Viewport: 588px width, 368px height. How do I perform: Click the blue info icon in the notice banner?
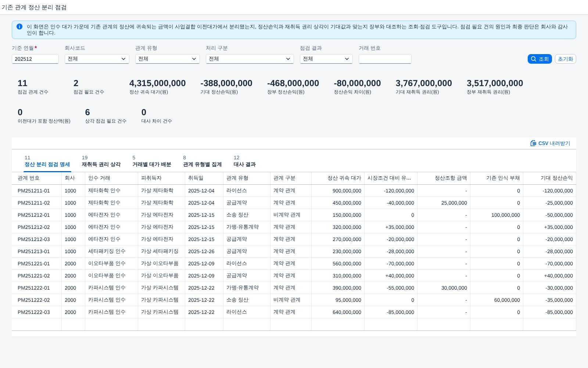point(19,26)
